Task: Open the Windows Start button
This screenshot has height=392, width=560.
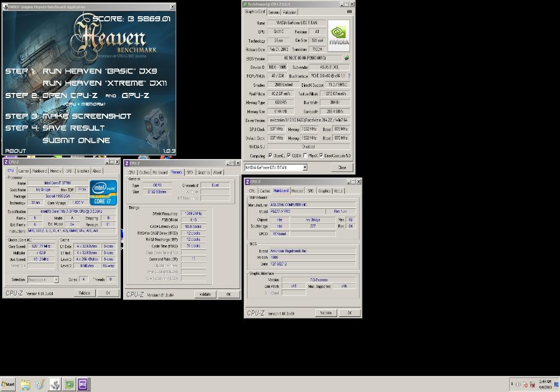Action: [8, 384]
